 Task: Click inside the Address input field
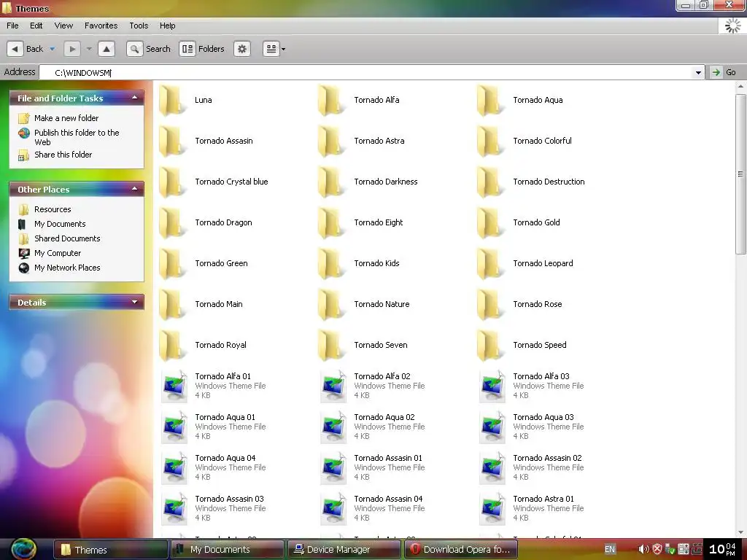365,72
